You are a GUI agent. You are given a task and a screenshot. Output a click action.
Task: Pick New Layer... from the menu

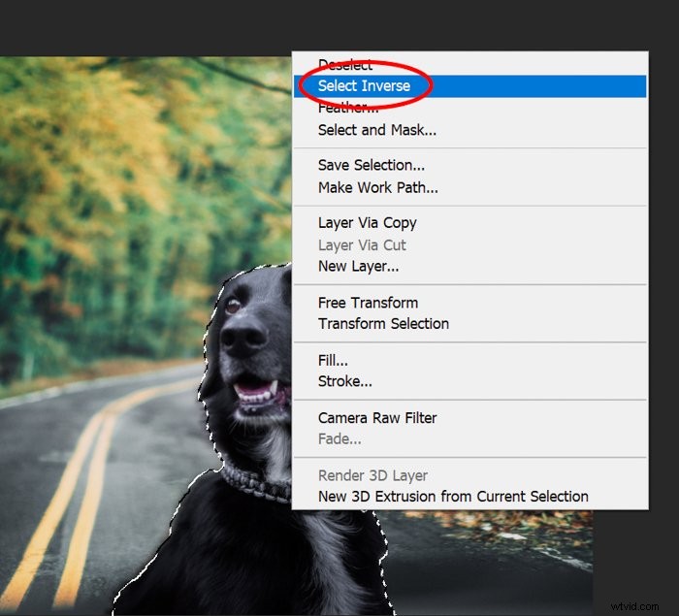[x=469, y=267]
